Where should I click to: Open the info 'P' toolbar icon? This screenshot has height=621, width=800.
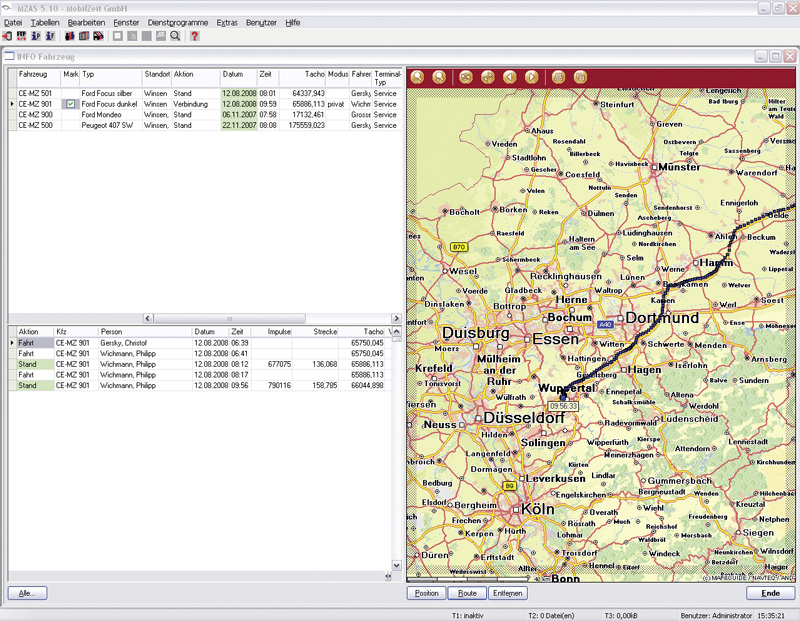click(x=36, y=36)
